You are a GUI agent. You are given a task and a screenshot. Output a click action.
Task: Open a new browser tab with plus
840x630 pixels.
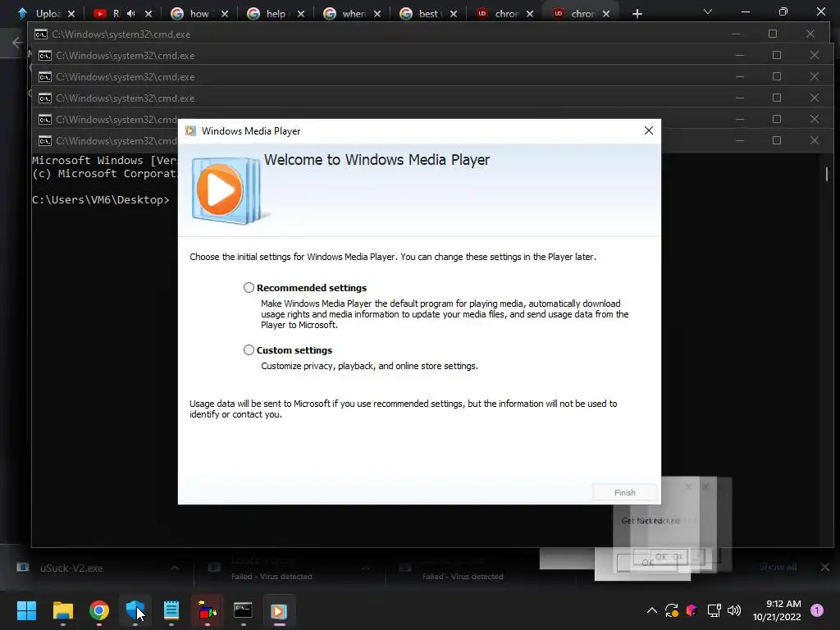[637, 14]
